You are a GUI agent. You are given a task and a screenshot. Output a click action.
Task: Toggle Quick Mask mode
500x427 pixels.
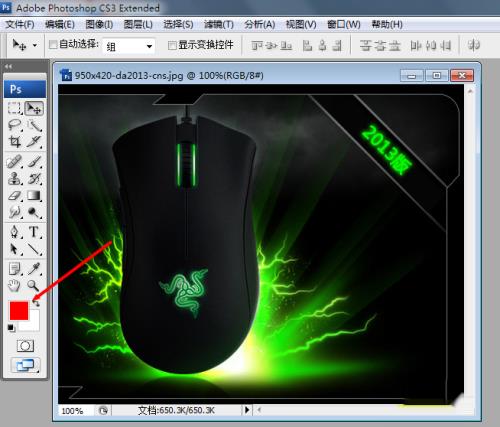pyautogui.click(x=25, y=346)
